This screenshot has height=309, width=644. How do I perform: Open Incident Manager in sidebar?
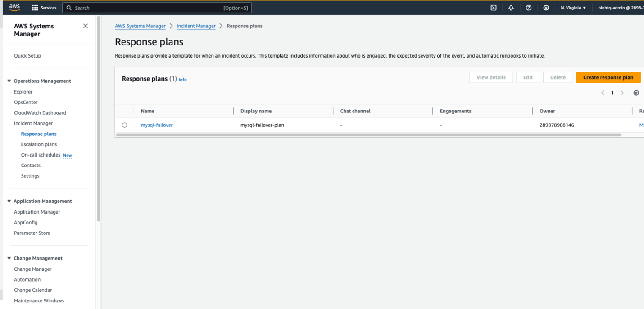(x=33, y=123)
